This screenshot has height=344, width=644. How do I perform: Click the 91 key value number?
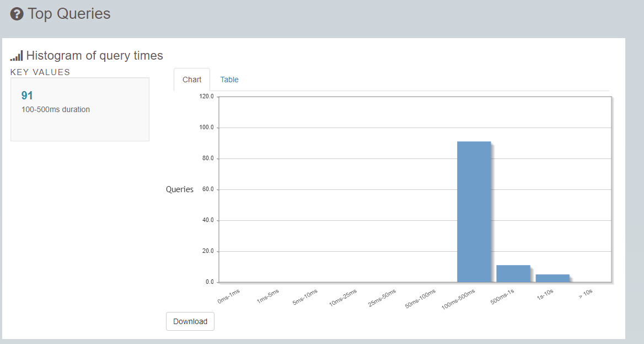click(x=27, y=96)
